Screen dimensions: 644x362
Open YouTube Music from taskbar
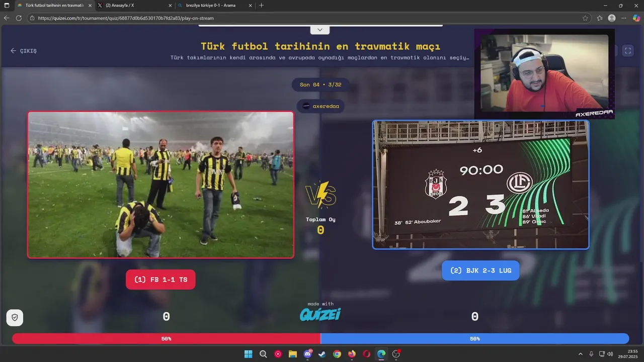point(278,354)
